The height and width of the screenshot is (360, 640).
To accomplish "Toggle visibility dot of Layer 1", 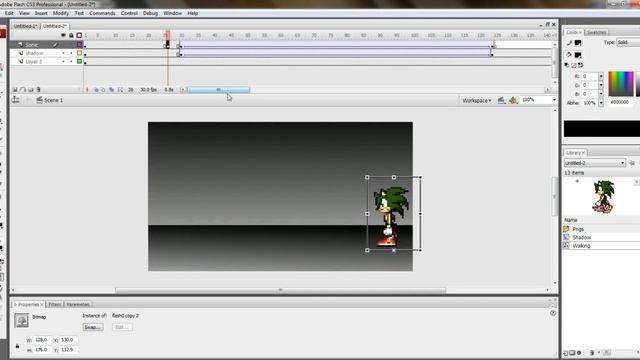I will click(x=63, y=62).
